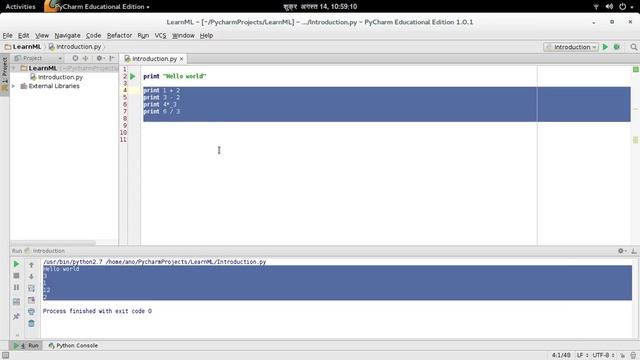Image resolution: width=640 pixels, height=360 pixels.
Task: Click the Run tool window tab at bottom
Action: pyautogui.click(x=26, y=345)
